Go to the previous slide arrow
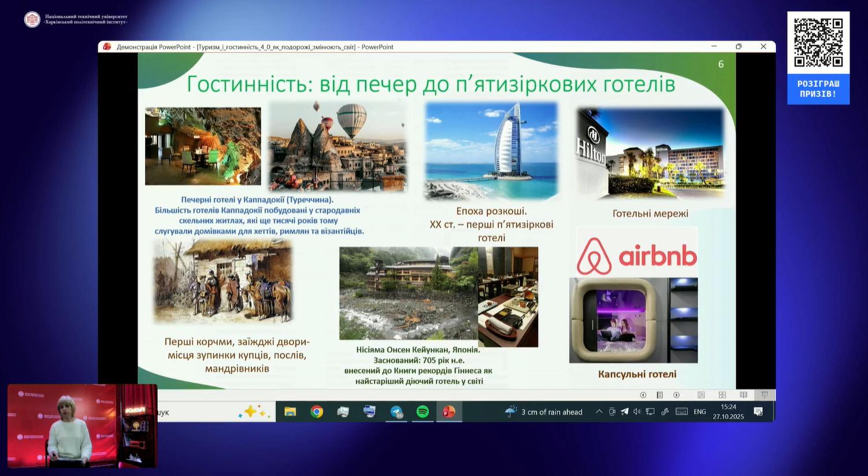Viewport: 868px width, 476px height. pos(643,395)
